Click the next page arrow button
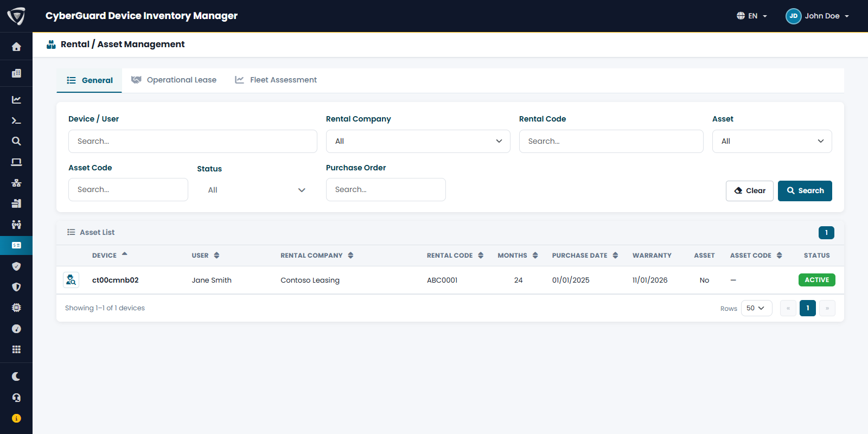This screenshot has width=868, height=434. (827, 308)
